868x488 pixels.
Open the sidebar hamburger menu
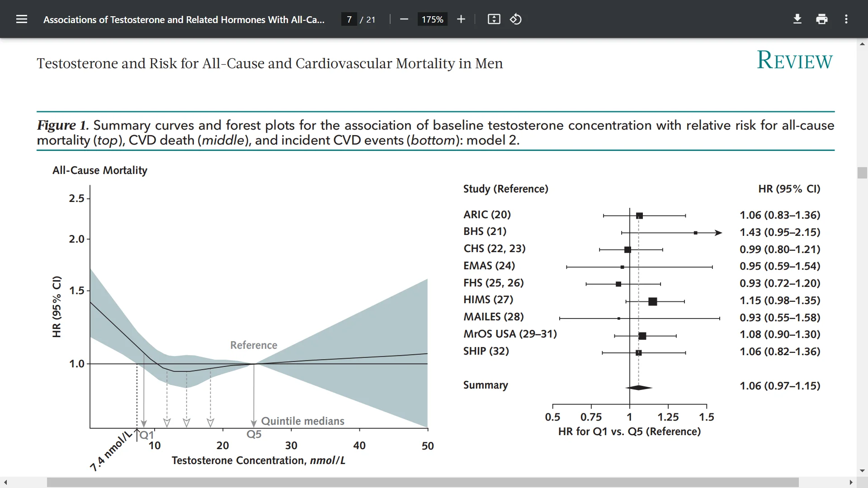[x=22, y=19]
